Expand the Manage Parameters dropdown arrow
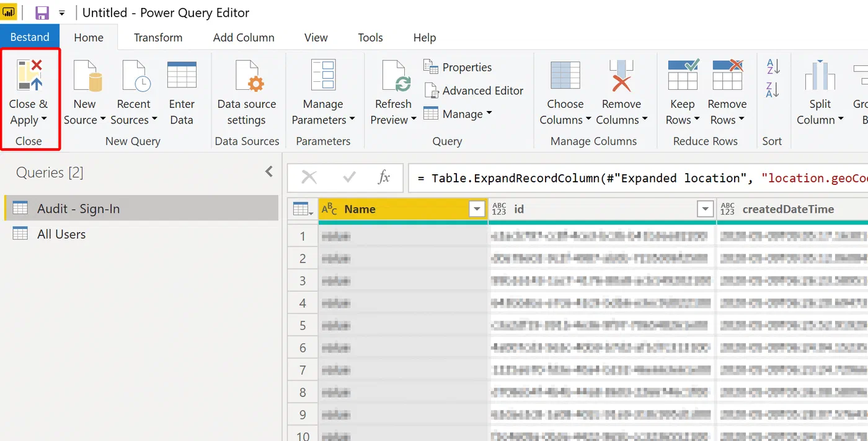This screenshot has width=868, height=441. [x=352, y=120]
